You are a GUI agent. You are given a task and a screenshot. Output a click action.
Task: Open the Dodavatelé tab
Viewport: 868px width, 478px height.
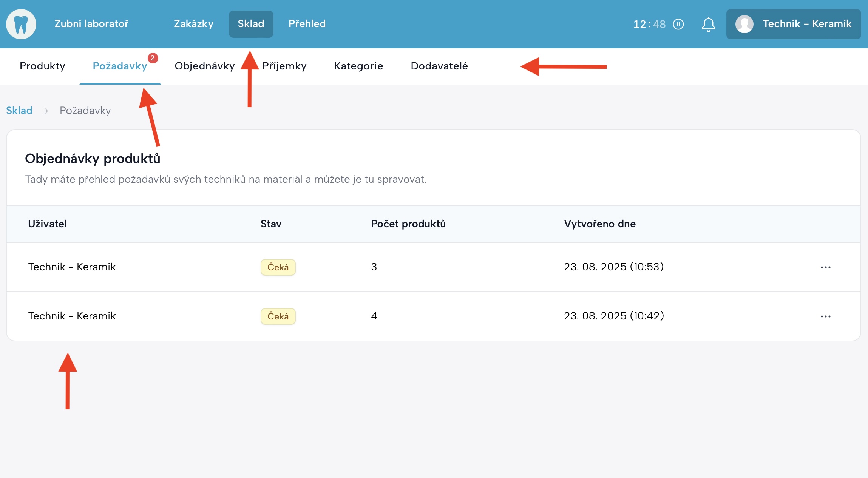point(439,66)
